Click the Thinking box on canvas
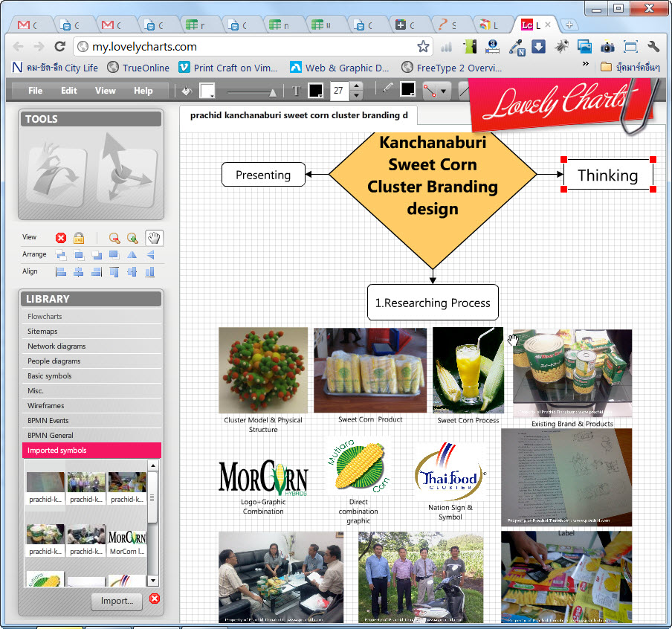Image resolution: width=672 pixels, height=629 pixels. pyautogui.click(x=608, y=175)
